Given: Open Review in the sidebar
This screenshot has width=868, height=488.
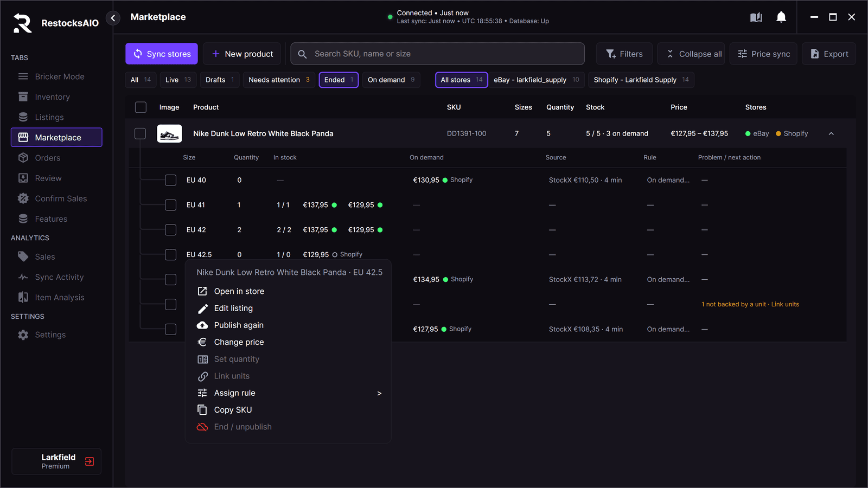Looking at the screenshot, I should click(56, 178).
